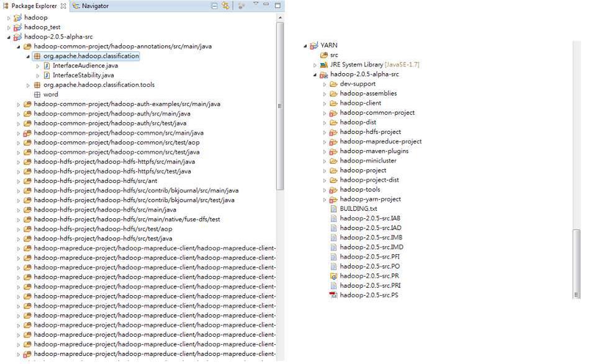The image size is (596, 364).
Task: Collapse all items in Package Explorer
Action: click(214, 6)
